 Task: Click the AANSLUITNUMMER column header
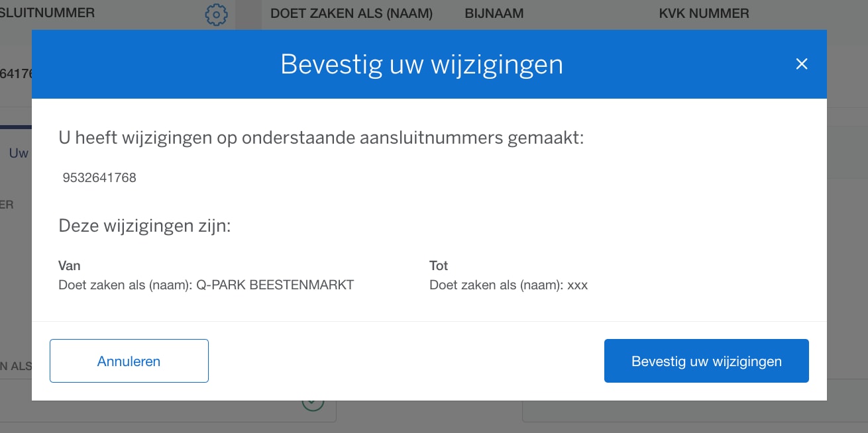[48, 13]
